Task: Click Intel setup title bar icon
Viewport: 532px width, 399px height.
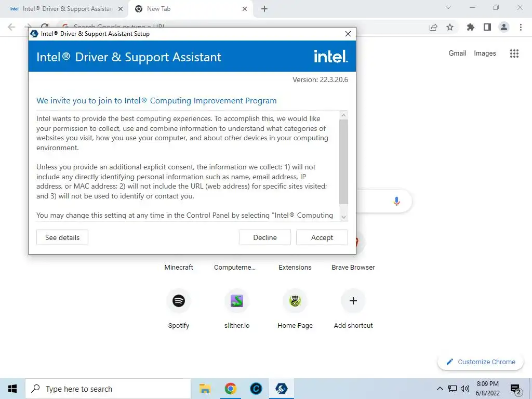Action: coord(34,34)
